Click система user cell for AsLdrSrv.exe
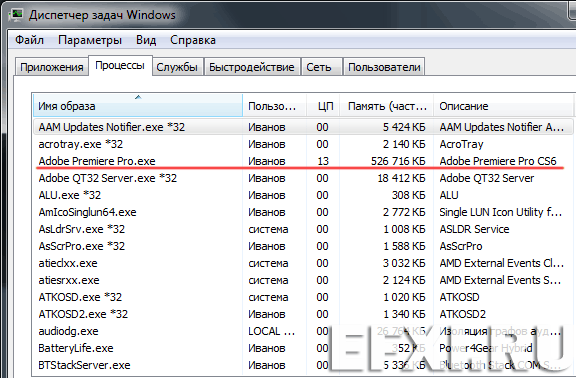Image resolution: width=576 pixels, height=378 pixels. pyautogui.click(x=268, y=229)
